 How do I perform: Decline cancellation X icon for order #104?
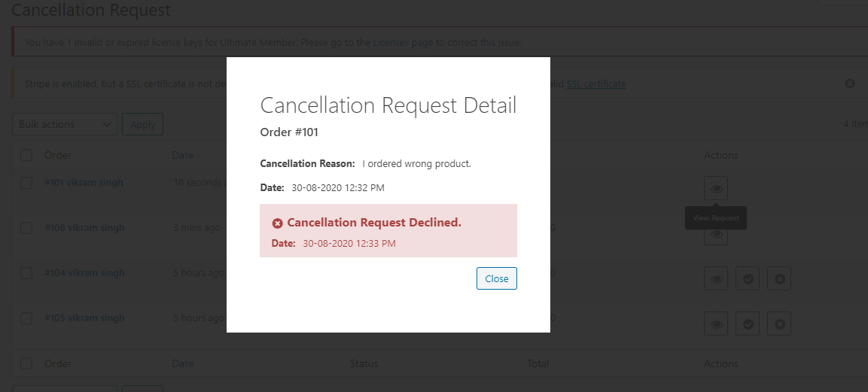coord(779,278)
